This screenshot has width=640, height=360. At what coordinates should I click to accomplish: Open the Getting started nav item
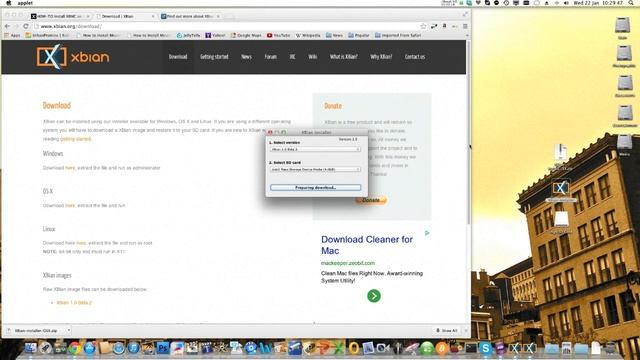[214, 57]
